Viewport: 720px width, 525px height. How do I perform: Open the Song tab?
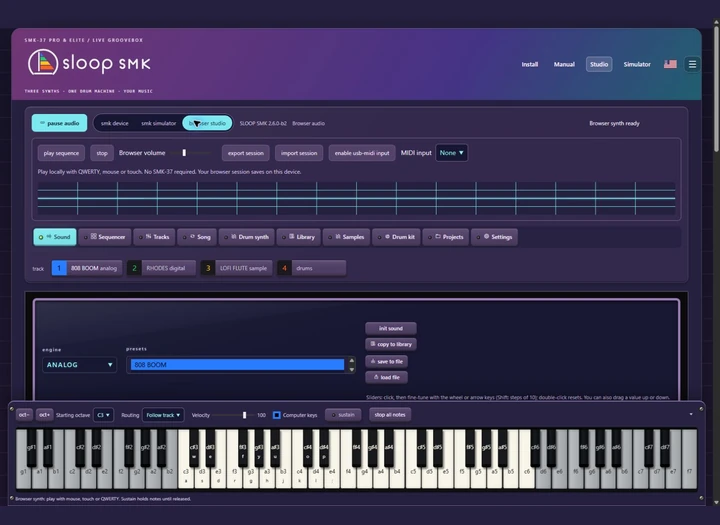[x=197, y=237]
